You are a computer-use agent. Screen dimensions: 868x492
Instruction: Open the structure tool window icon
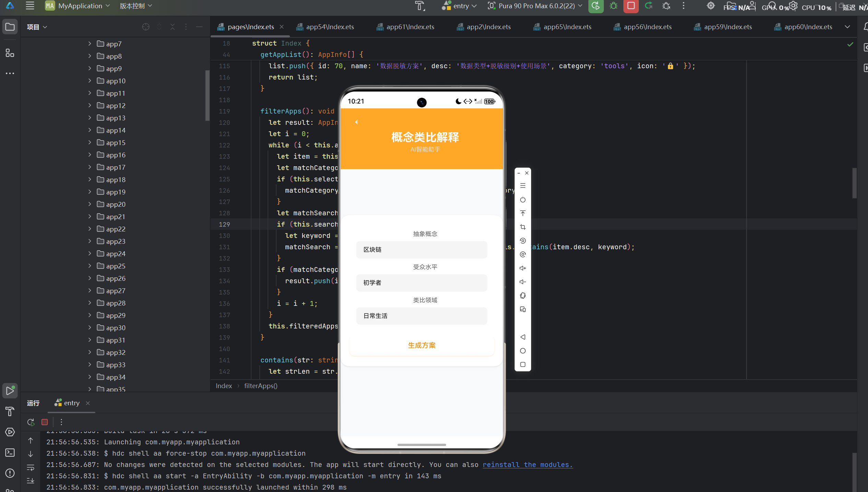click(x=10, y=53)
